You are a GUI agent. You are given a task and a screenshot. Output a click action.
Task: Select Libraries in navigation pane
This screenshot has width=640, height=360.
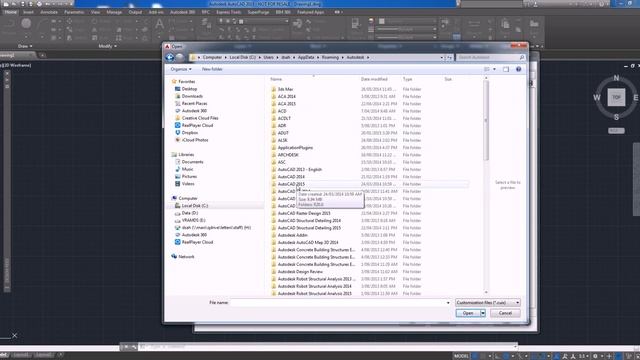pos(186,155)
